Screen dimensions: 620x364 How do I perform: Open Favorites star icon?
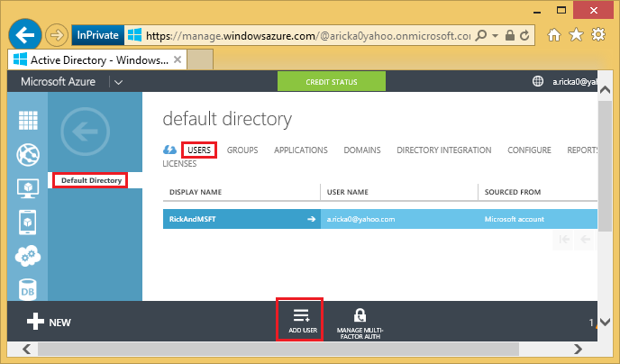coord(576,35)
